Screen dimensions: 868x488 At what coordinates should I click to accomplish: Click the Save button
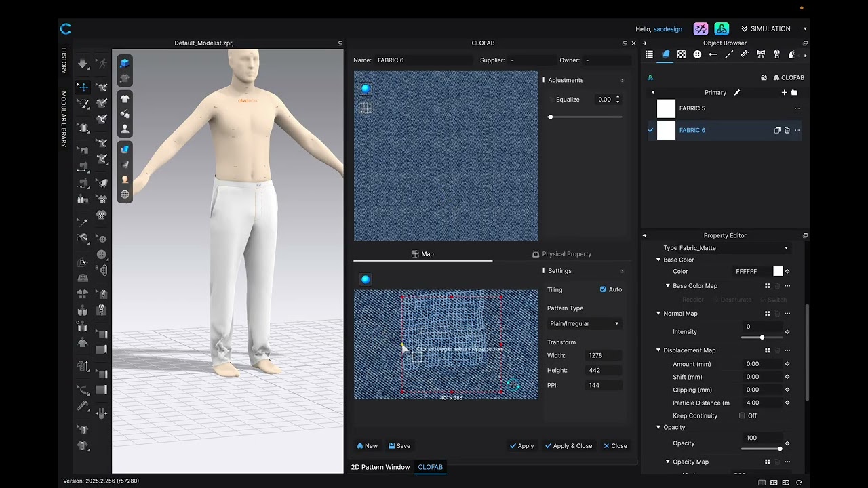[399, 446]
